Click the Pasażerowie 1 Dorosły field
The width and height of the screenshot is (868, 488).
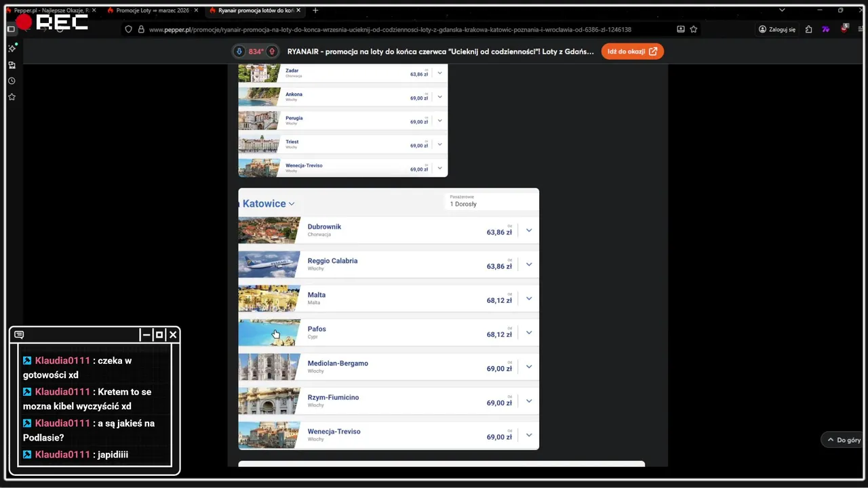492,201
